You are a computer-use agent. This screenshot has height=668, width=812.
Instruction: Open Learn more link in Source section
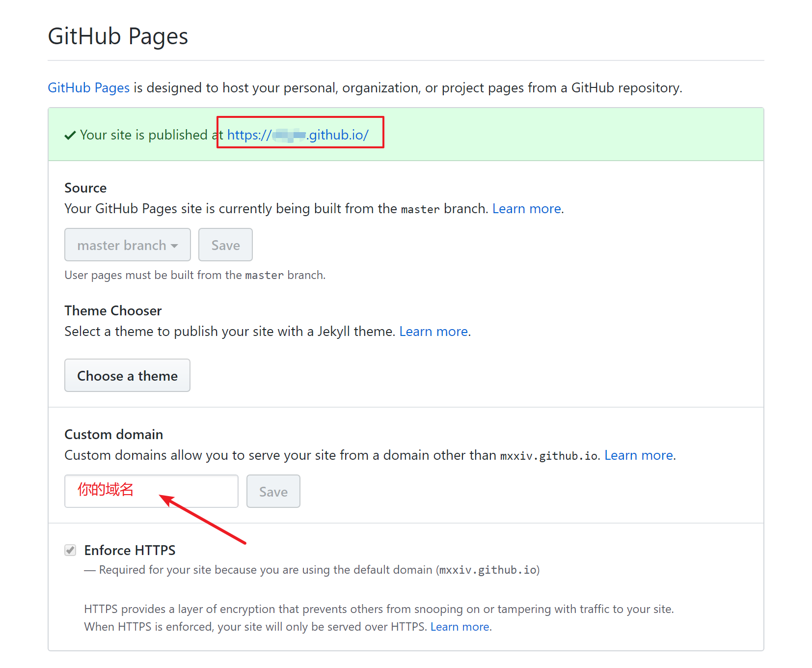click(526, 209)
